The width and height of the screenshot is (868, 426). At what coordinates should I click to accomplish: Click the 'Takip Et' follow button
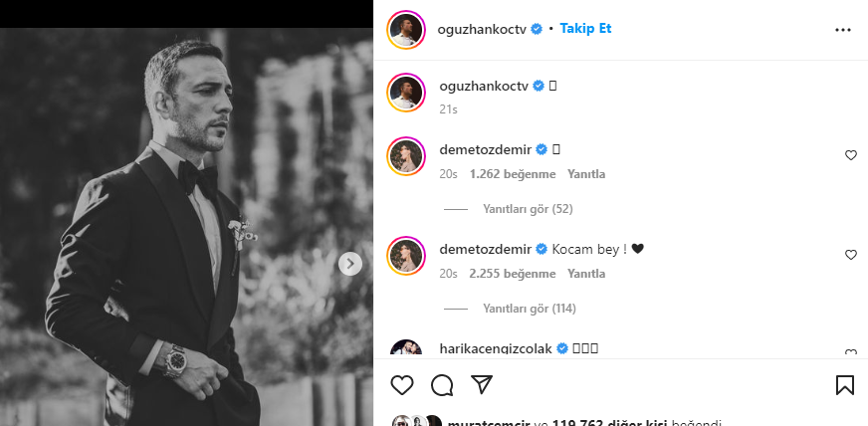tap(585, 28)
